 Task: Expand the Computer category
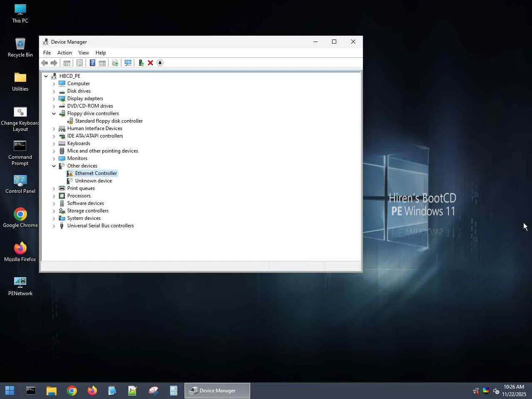(x=54, y=84)
